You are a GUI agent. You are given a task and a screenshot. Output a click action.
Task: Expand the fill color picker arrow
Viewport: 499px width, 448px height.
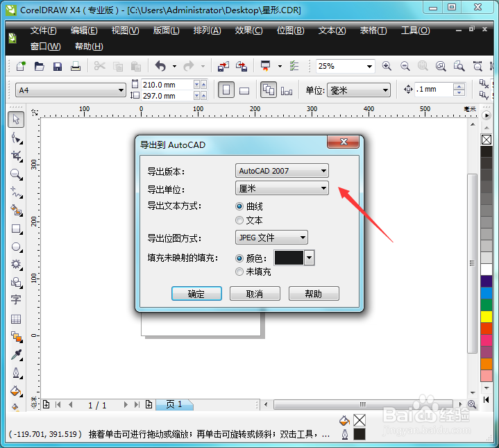pos(310,258)
